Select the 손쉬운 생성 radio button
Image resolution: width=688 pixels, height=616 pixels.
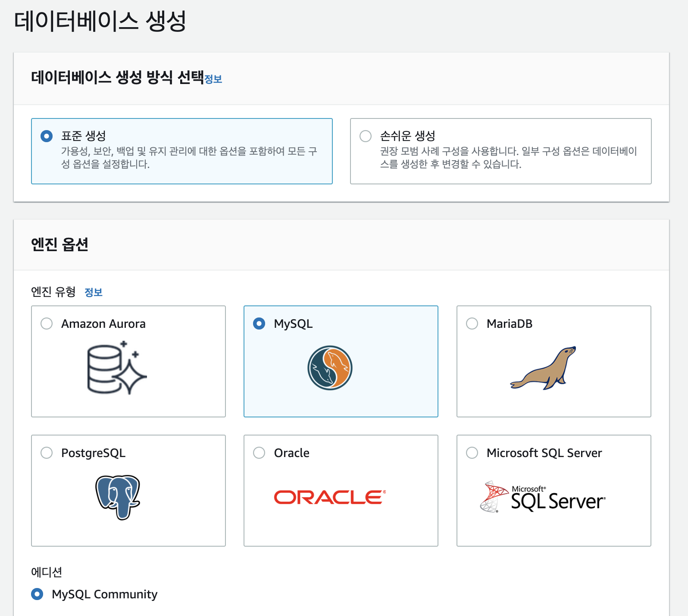(366, 136)
